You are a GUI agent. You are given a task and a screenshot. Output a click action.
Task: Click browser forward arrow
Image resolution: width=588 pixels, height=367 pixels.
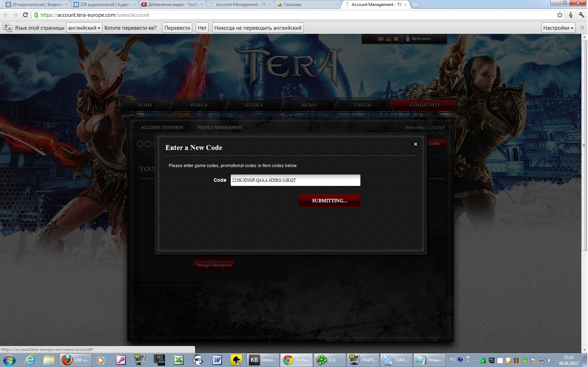(15, 15)
